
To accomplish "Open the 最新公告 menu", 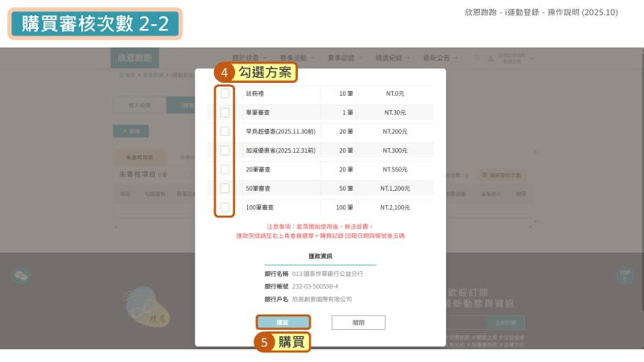I will [x=442, y=58].
